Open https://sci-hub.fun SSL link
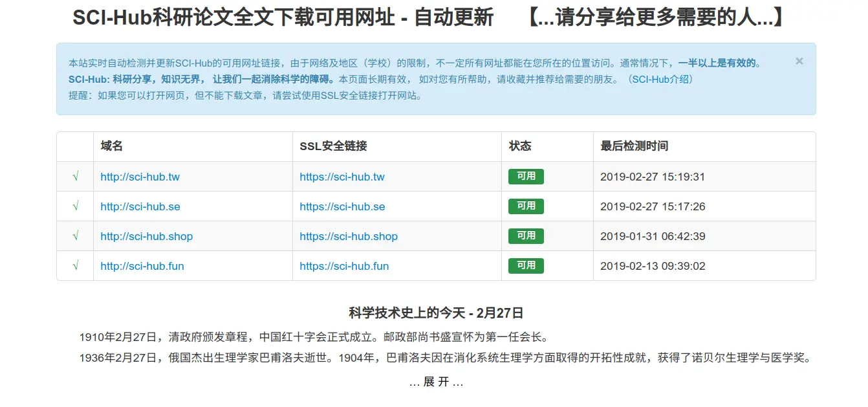The width and height of the screenshot is (868, 407). point(344,266)
